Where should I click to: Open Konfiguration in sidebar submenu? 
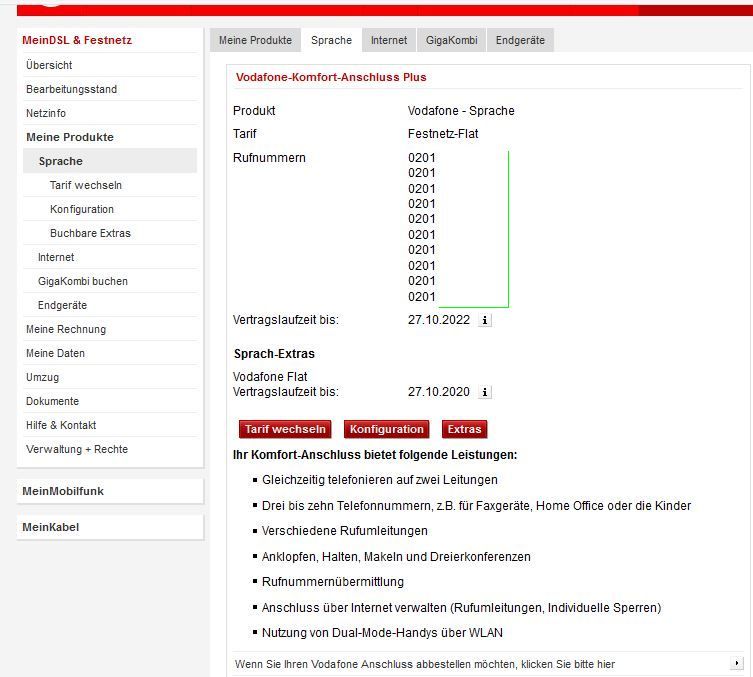[82, 209]
